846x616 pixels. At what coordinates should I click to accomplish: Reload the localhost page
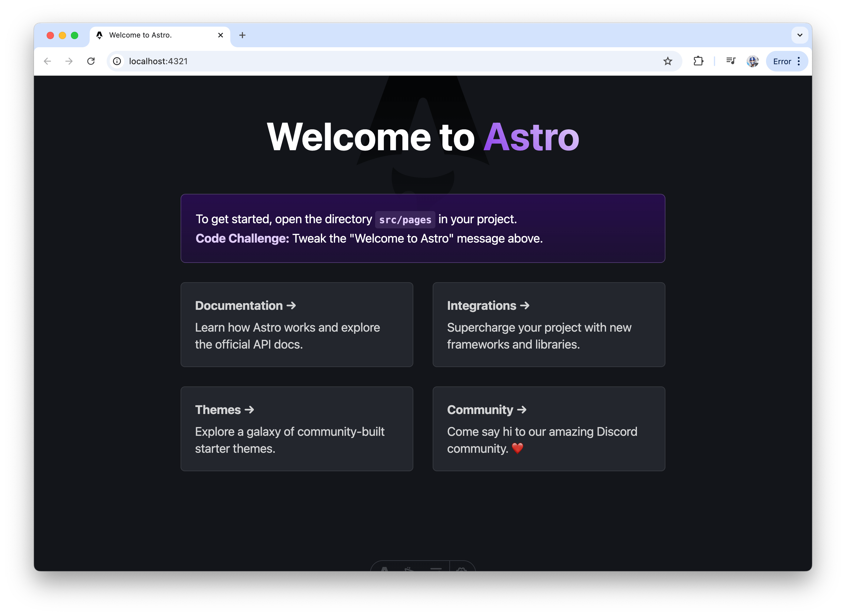pyautogui.click(x=91, y=61)
